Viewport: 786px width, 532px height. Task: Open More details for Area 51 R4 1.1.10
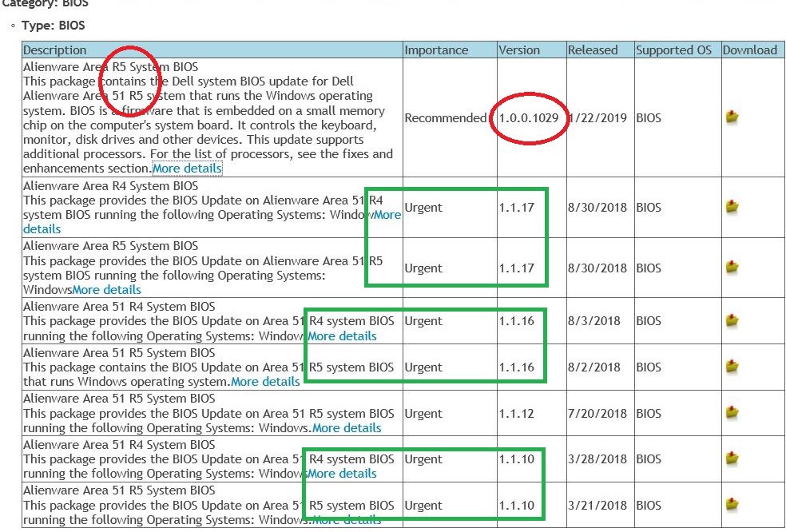point(342,474)
